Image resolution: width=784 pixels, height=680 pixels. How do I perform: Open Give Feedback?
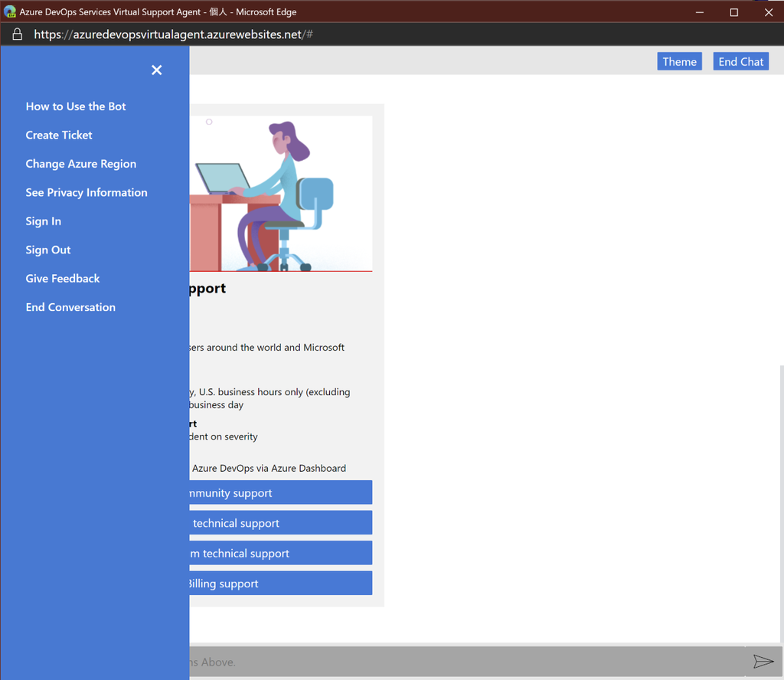(x=63, y=279)
